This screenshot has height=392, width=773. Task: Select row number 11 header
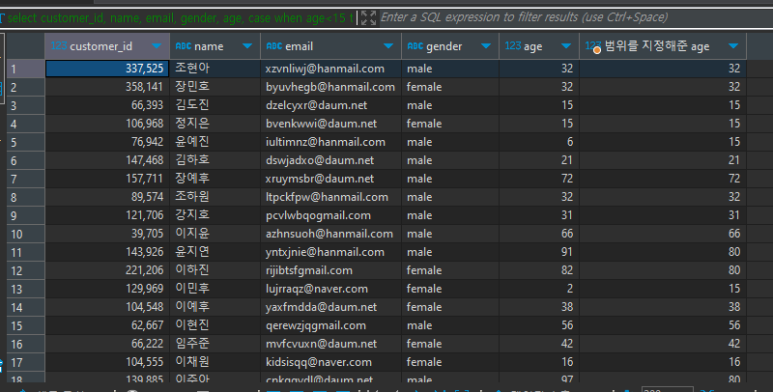click(x=26, y=252)
